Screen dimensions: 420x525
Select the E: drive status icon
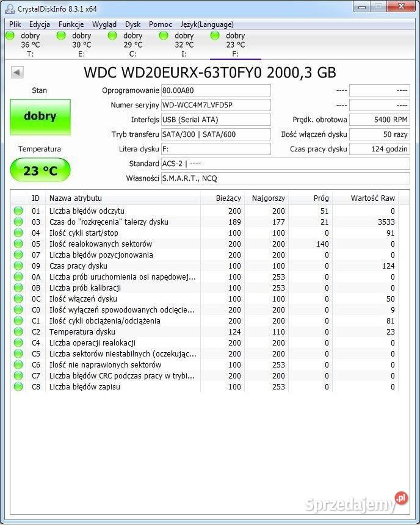pos(61,36)
